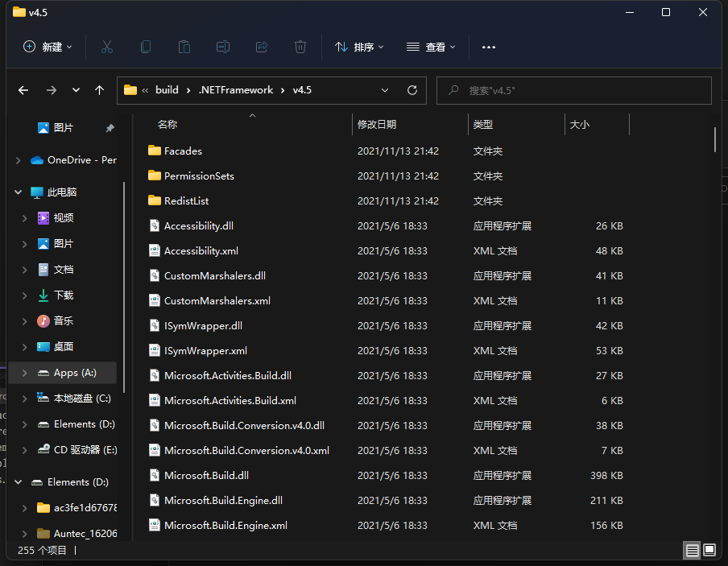Switch to details view icon in status bar
Viewport: 728px width, 566px height.
point(692,551)
